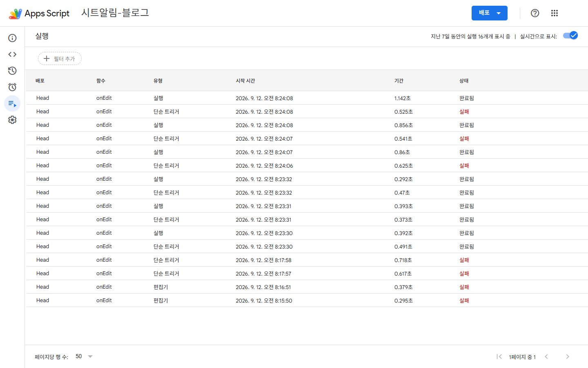The height and width of the screenshot is (368, 588).
Task: Expand the execution with duration 1.142초
Action: coord(307,98)
